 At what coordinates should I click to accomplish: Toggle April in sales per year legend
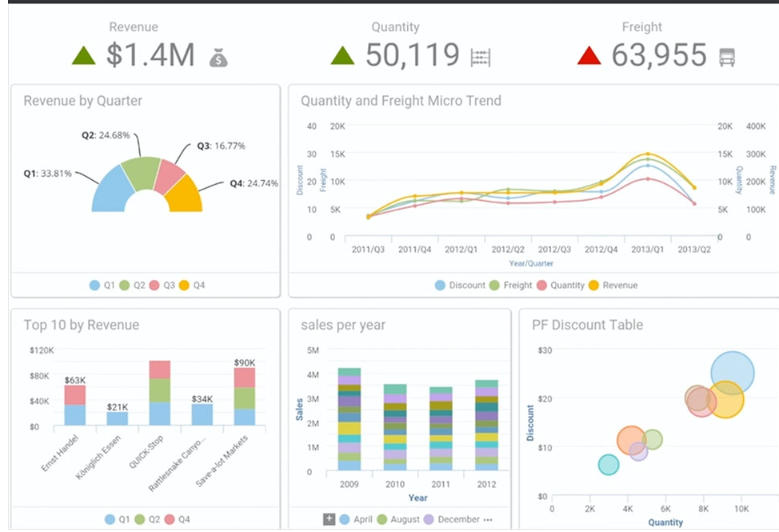356,519
